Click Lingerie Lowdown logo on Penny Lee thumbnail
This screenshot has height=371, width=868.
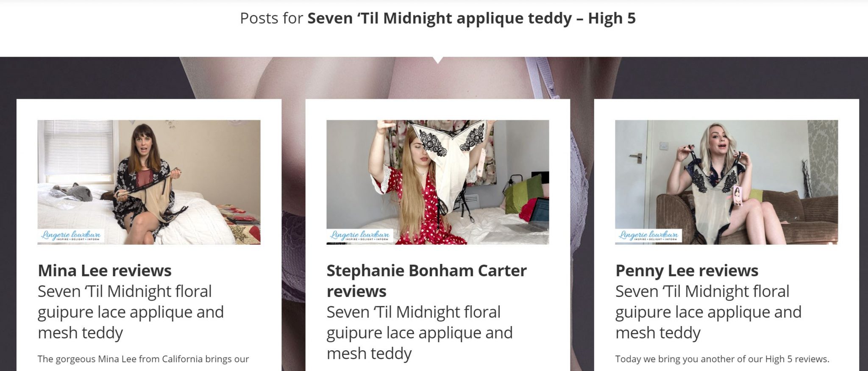click(x=648, y=235)
